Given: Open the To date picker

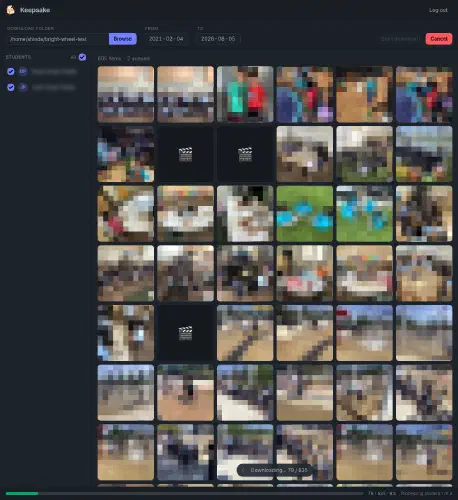Looking at the screenshot, I should click(x=218, y=39).
